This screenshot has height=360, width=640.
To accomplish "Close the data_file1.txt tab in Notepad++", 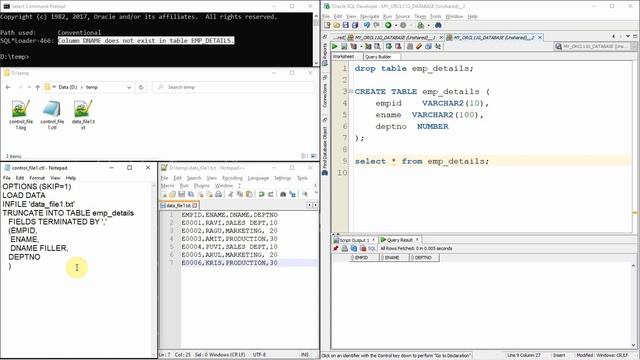I will (x=195, y=205).
